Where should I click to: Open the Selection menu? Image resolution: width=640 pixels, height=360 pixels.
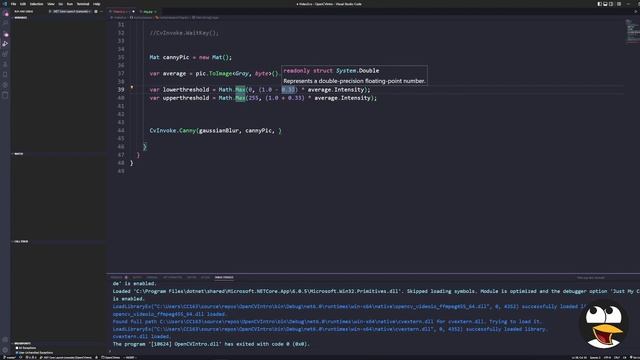pos(36,4)
